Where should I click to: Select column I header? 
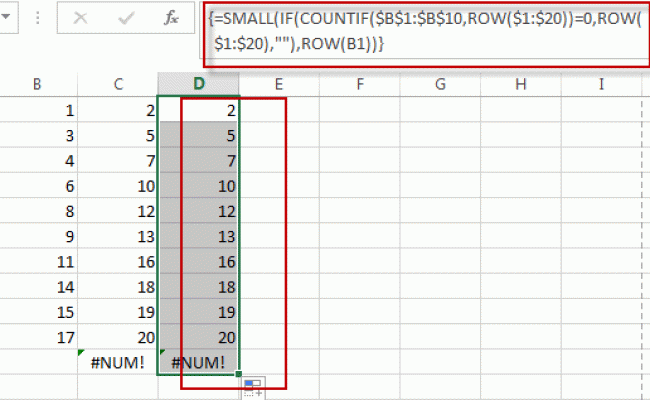point(601,84)
